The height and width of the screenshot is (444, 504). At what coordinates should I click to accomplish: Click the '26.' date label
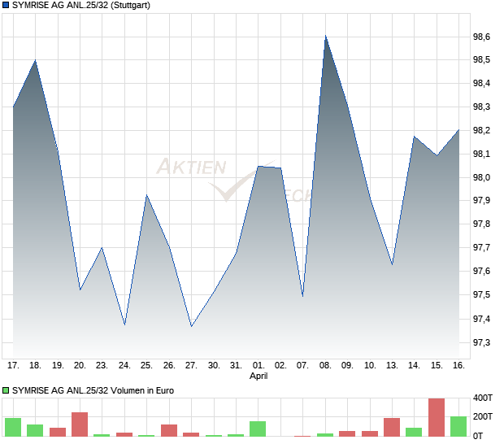coord(169,366)
